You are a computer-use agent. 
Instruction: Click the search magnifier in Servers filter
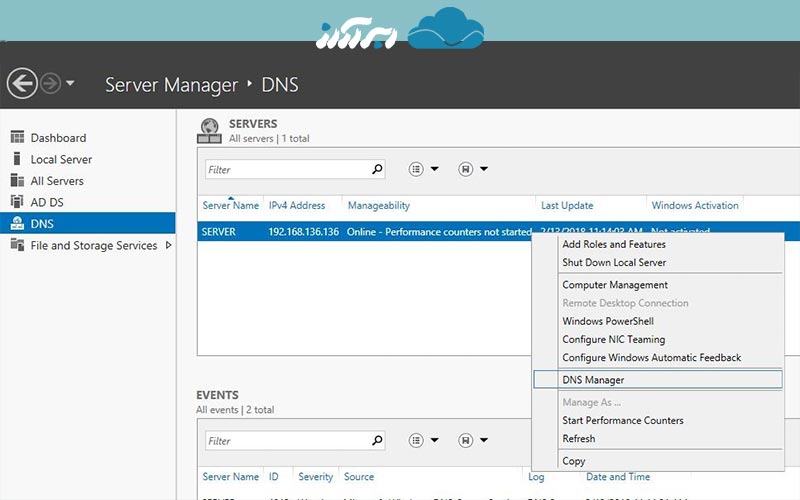coord(377,170)
